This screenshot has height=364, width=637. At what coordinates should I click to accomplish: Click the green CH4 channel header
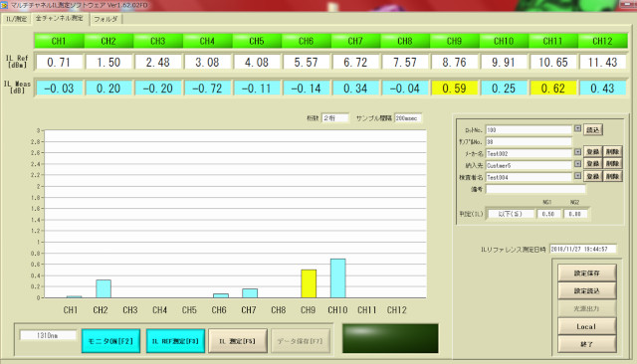(207, 41)
